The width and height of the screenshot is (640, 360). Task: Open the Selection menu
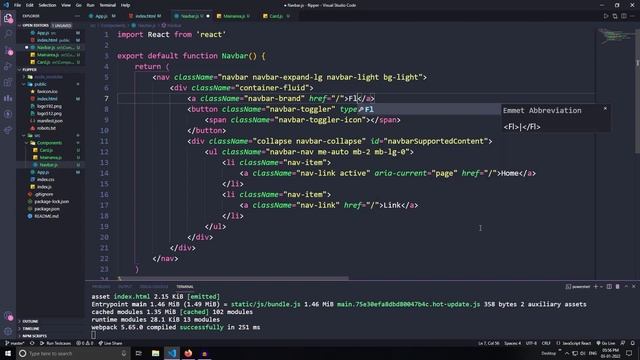[x=47, y=5]
